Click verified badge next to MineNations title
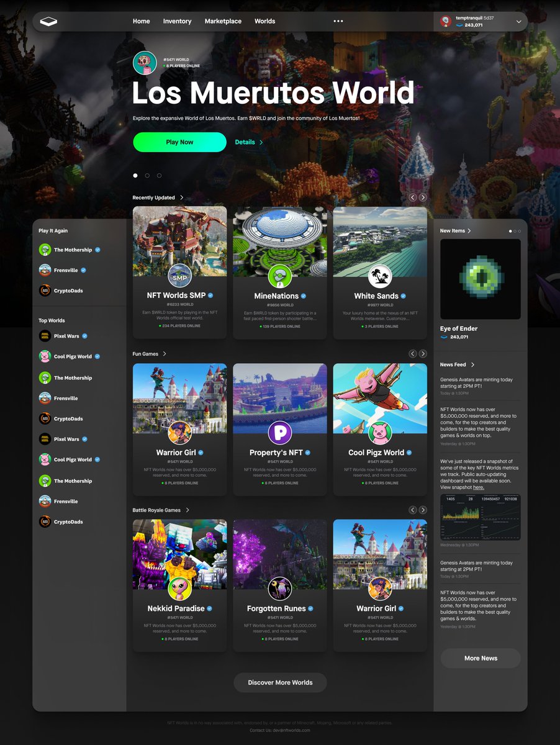This screenshot has width=560, height=745. pyautogui.click(x=304, y=296)
